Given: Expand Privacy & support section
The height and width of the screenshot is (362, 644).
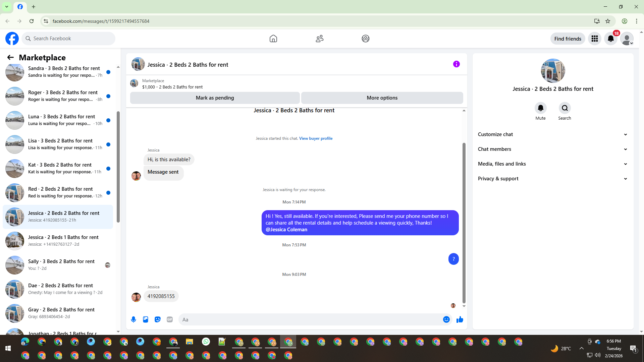Looking at the screenshot, I should (x=552, y=179).
